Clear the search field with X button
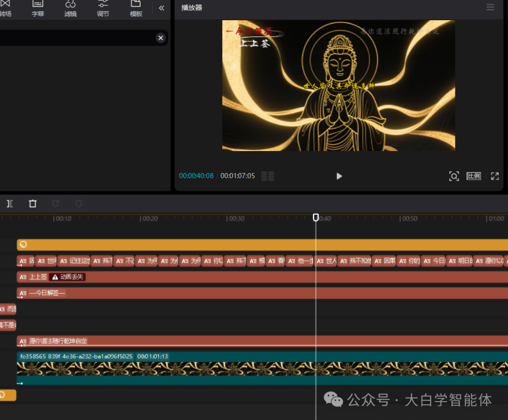The width and height of the screenshot is (508, 420). (161, 38)
